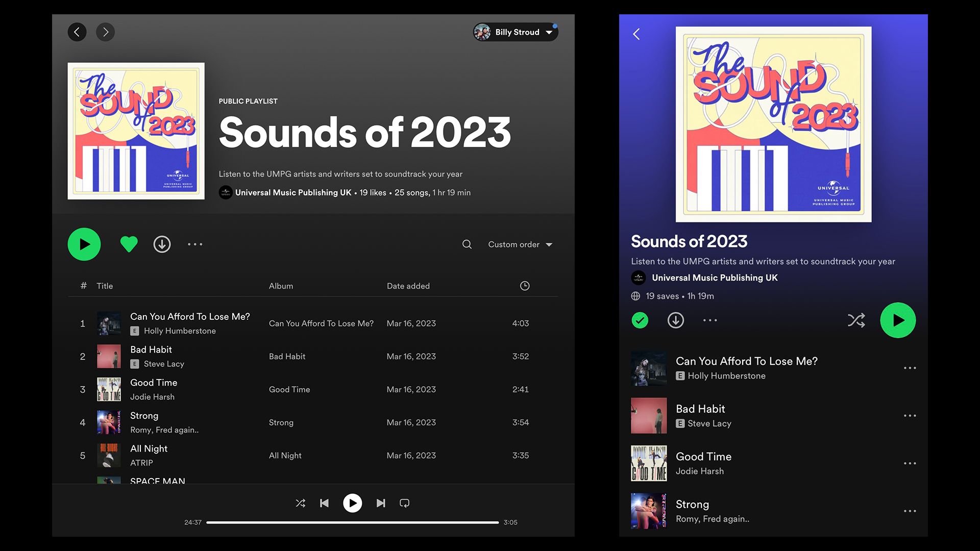Image resolution: width=980 pixels, height=551 pixels.
Task: Select the Strong track title in desktop list
Action: [x=144, y=416]
